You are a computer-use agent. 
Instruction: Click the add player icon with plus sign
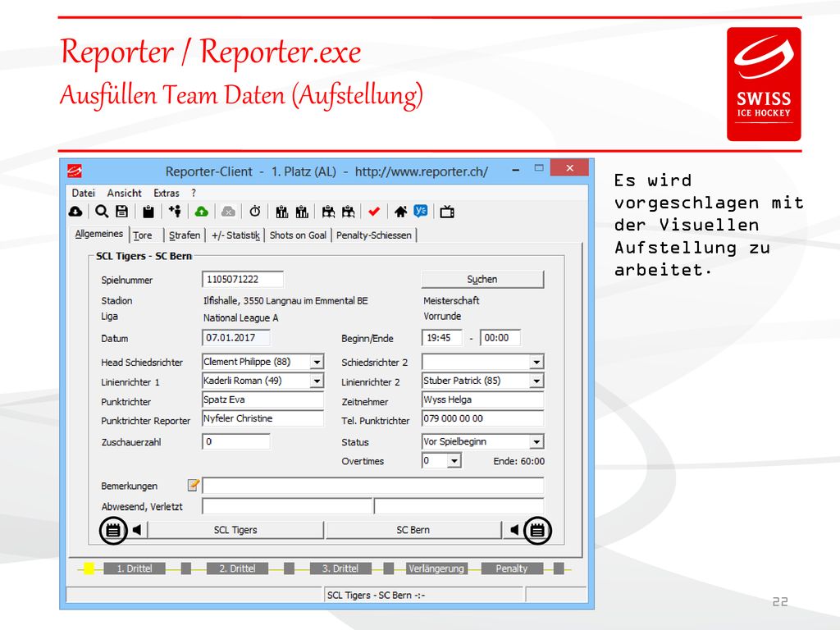tap(176, 212)
